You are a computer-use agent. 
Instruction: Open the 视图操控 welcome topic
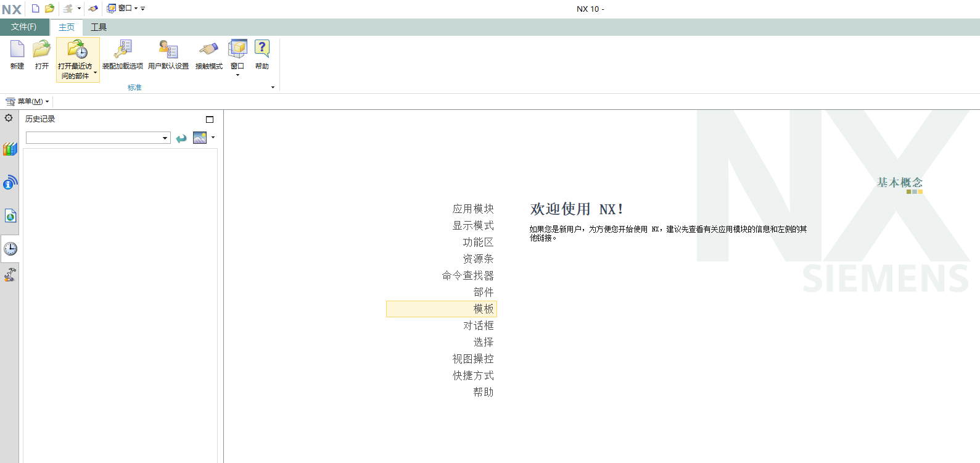(x=473, y=359)
